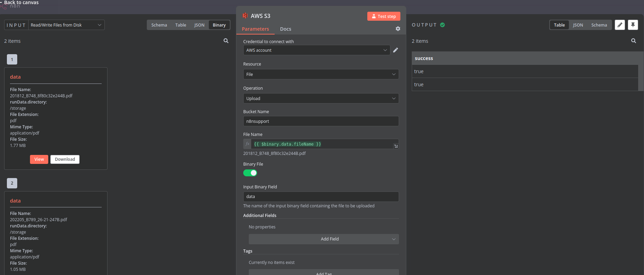The width and height of the screenshot is (644, 275).
Task: Click the input panel search icon
Action: click(x=226, y=41)
